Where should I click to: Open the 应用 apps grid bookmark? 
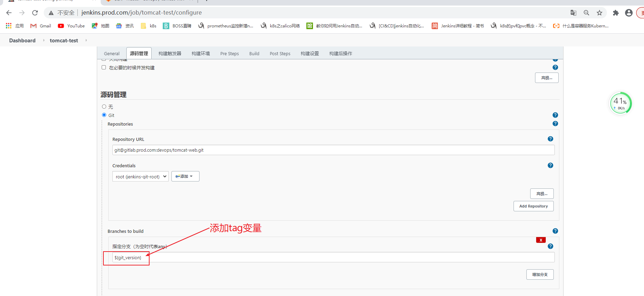[15, 26]
